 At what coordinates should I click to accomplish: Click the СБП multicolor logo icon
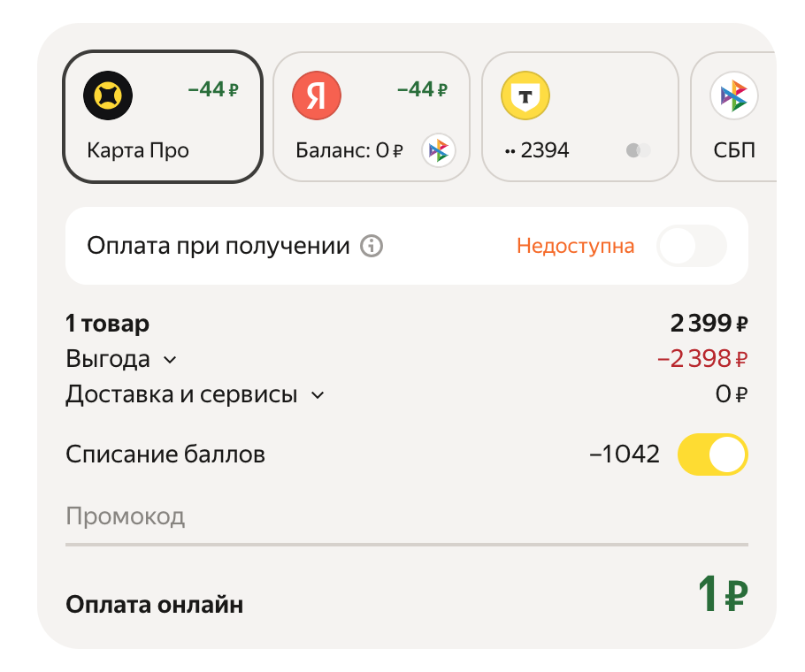733,95
